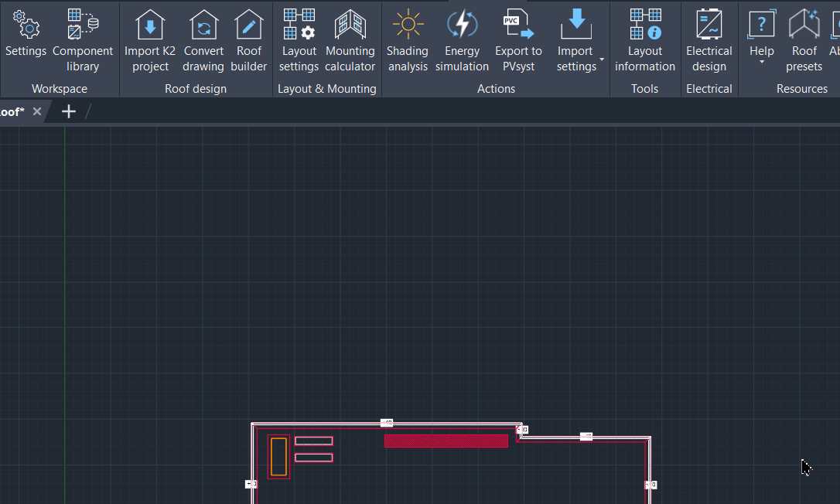Expand the Import settings dropdown arrow
840x504 pixels.
pos(602,60)
